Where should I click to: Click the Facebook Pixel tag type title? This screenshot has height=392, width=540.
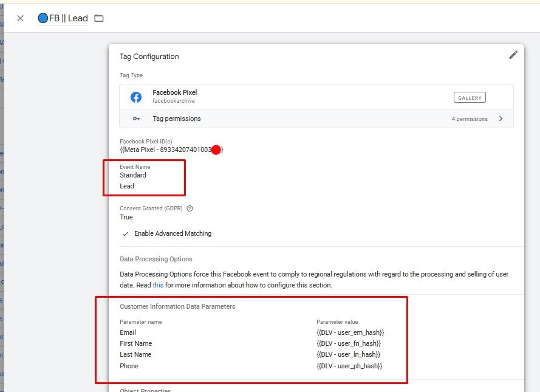pyautogui.click(x=174, y=92)
